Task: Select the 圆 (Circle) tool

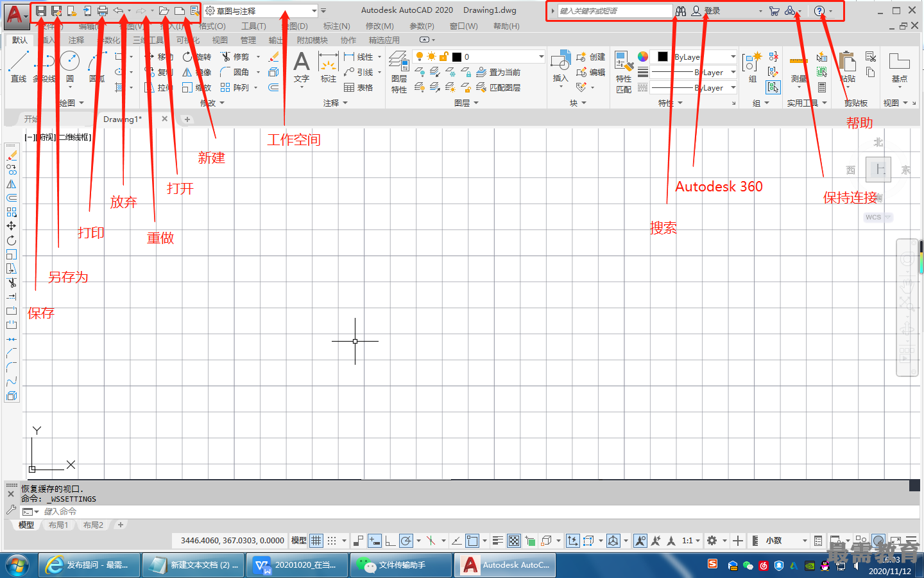Action: (69, 67)
